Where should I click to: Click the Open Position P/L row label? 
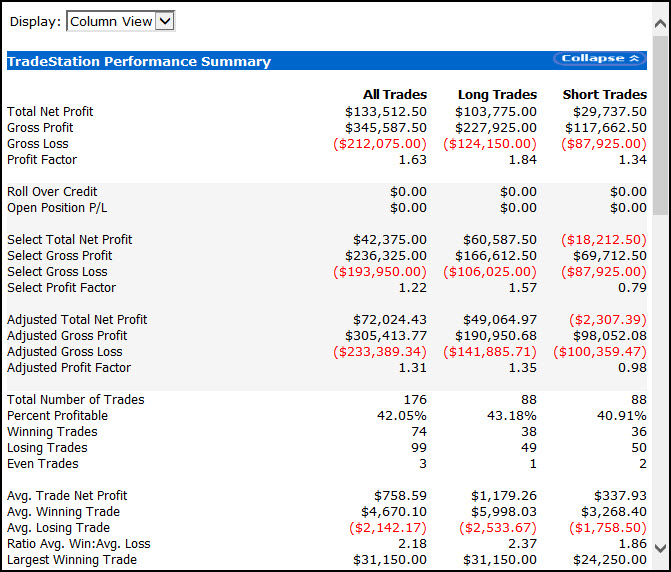(57, 207)
